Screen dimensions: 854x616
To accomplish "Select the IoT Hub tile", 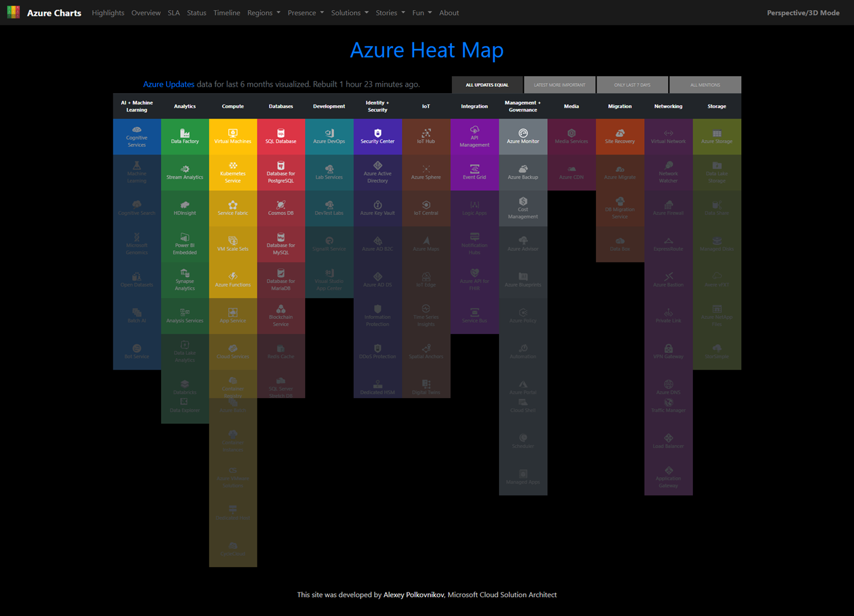I will (x=426, y=136).
